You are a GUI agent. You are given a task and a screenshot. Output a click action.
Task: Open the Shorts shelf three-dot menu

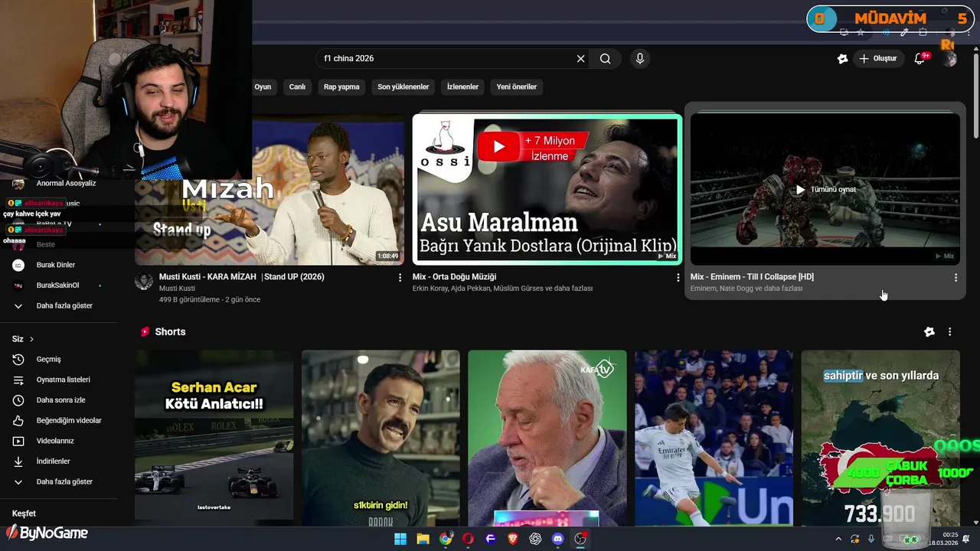click(949, 332)
